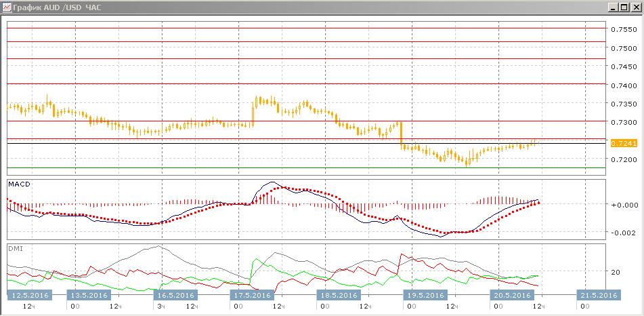Screen dimensions: 644x316
Task: Click the chart icon in title bar
Action: [x=7, y=7]
